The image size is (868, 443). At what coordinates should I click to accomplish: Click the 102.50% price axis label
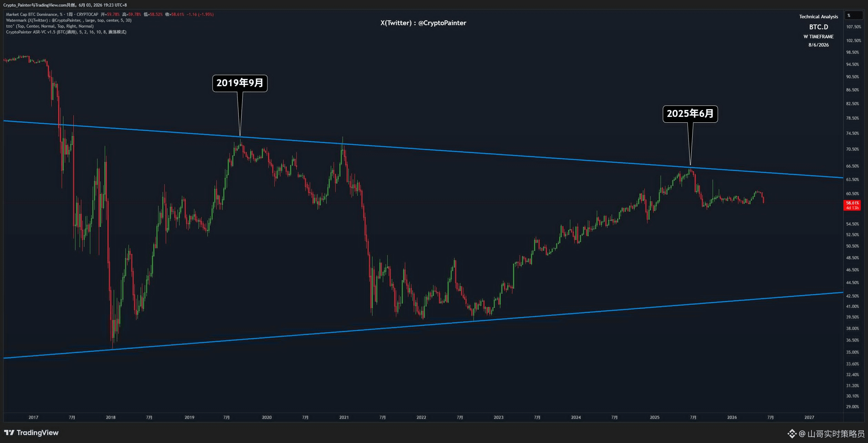[854, 41]
